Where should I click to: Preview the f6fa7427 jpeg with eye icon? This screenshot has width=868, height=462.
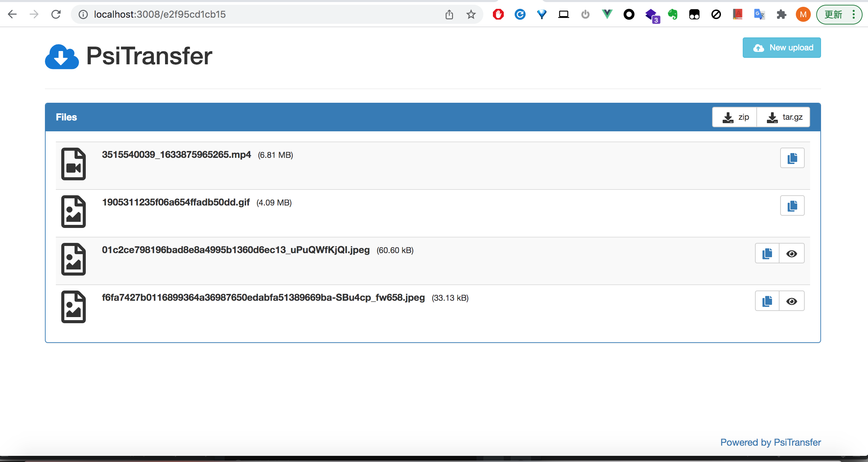(x=792, y=301)
